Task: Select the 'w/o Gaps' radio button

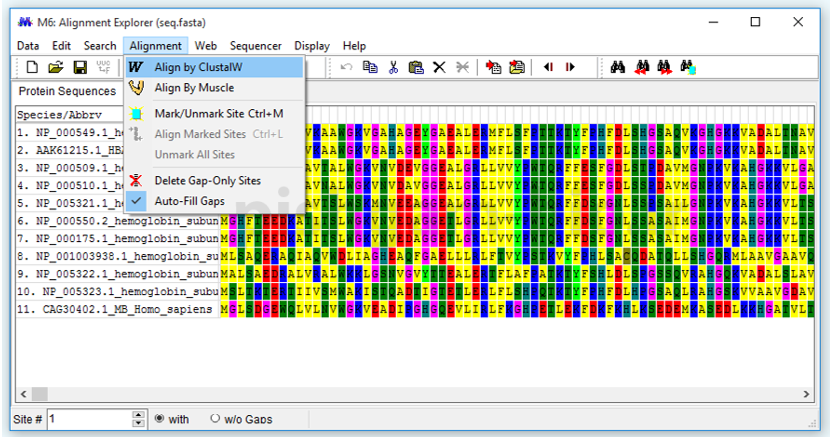Action: click(215, 419)
